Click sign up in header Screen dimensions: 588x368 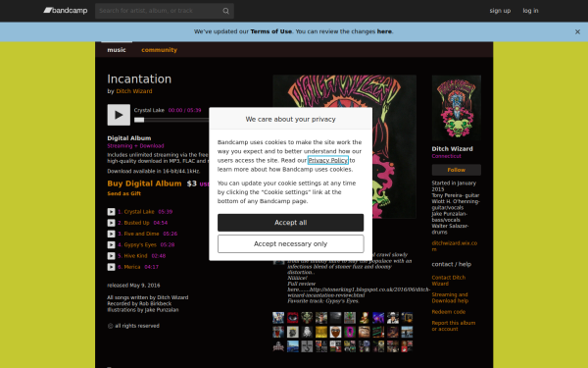tap(500, 11)
